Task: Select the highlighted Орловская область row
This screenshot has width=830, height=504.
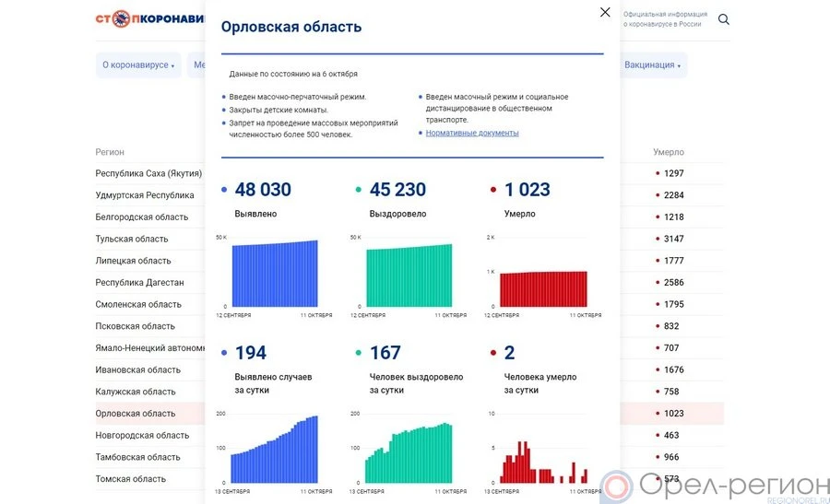Action: 136,414
